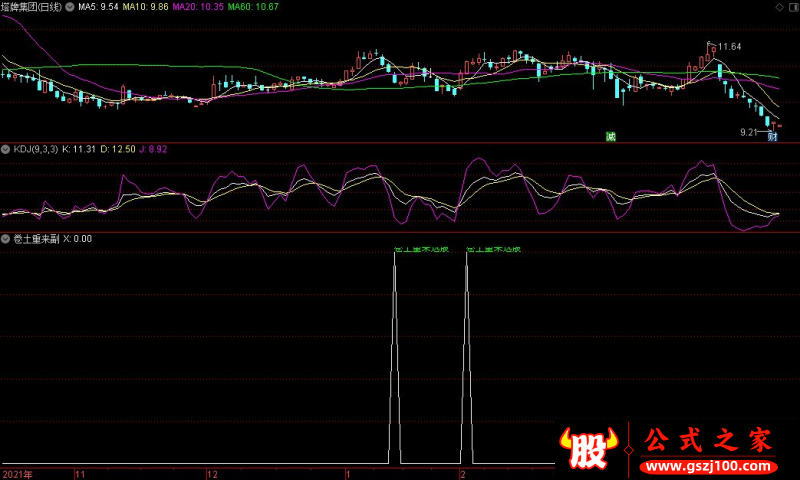This screenshot has width=800, height=480.
Task: Select the green MA60 color label
Action: point(253,7)
